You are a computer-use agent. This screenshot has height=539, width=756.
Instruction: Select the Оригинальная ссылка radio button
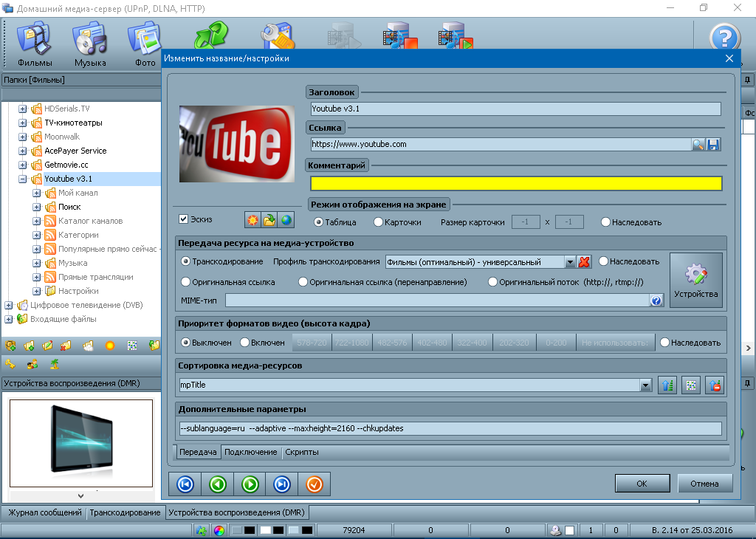pyautogui.click(x=186, y=282)
